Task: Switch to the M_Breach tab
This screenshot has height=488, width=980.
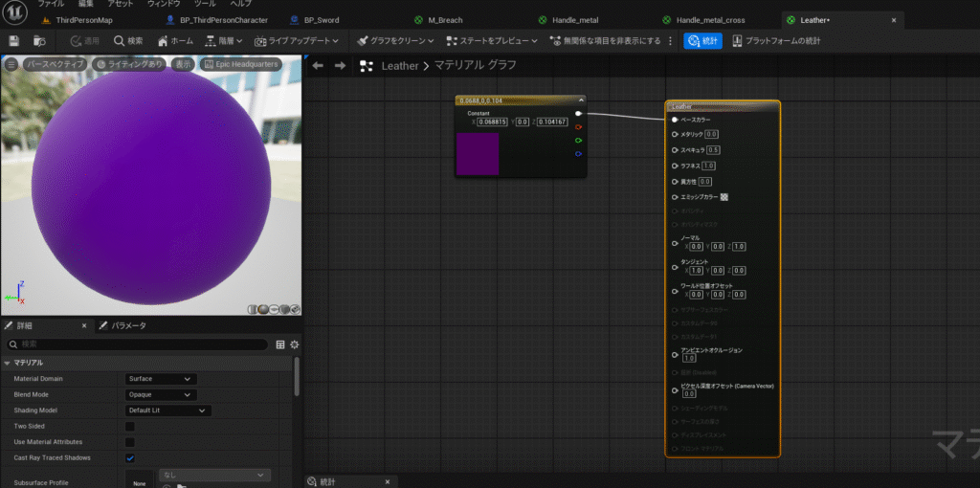Action: 445,20
